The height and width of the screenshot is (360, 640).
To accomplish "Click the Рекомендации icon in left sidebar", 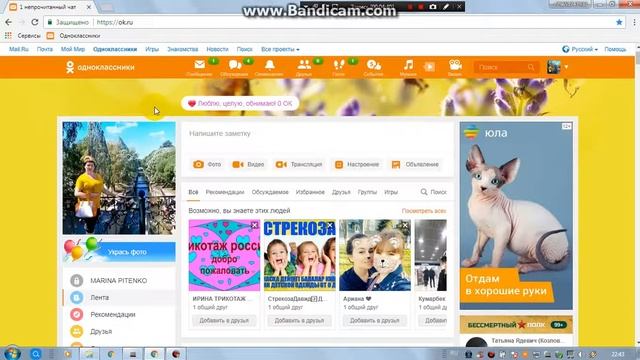I will (76, 314).
